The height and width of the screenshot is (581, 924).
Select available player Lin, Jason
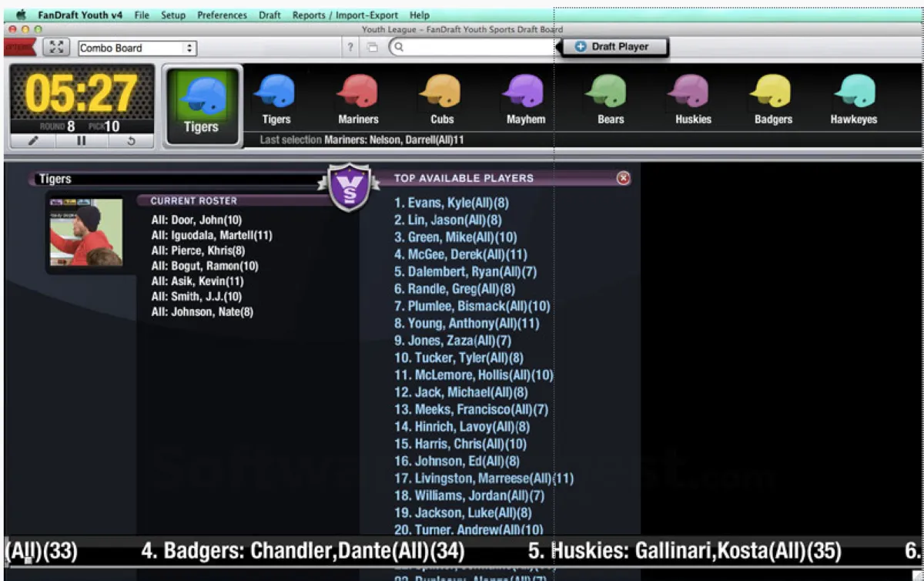tap(448, 220)
